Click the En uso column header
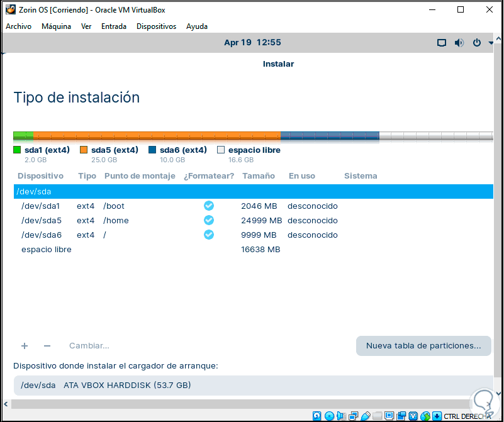The width and height of the screenshot is (504, 422). 302,175
